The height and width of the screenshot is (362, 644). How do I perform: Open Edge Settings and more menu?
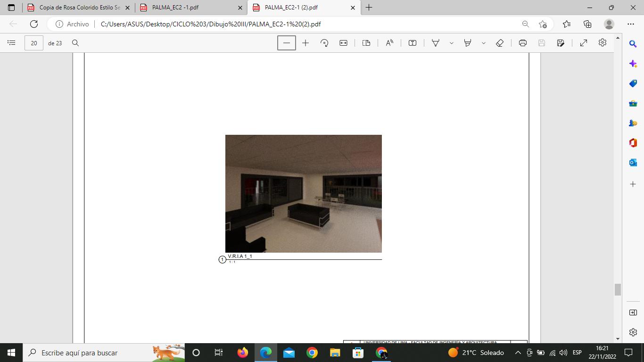pos(631,24)
